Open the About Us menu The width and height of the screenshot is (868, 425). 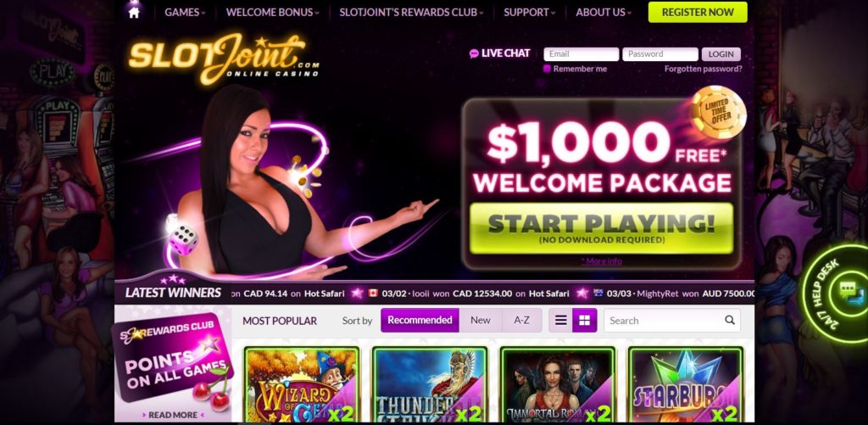[604, 12]
